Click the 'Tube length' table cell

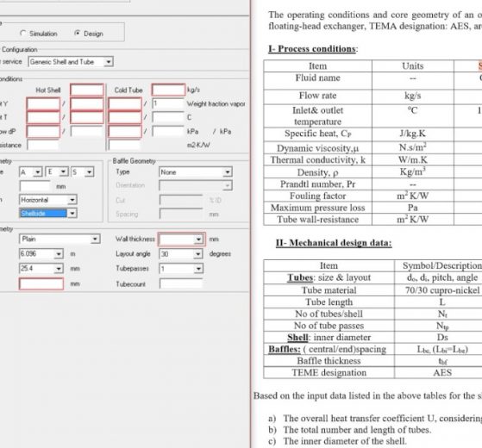329,302
